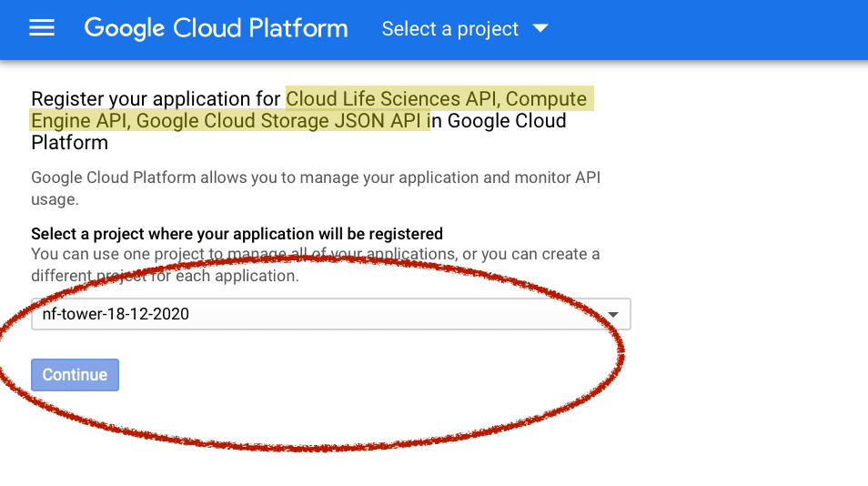This screenshot has height=486, width=868.
Task: Click the 'Google Cloud Platform allows you' description
Action: pos(315,177)
